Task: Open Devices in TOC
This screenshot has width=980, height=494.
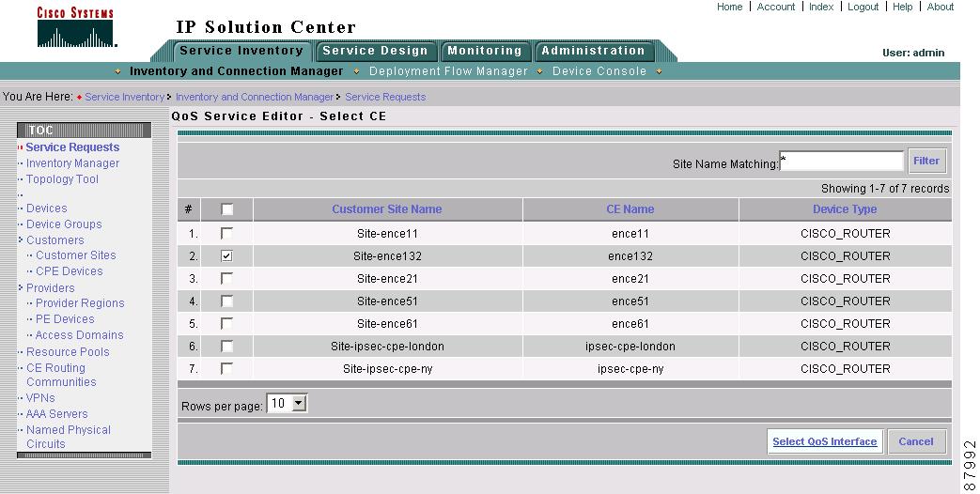Action: coord(46,208)
